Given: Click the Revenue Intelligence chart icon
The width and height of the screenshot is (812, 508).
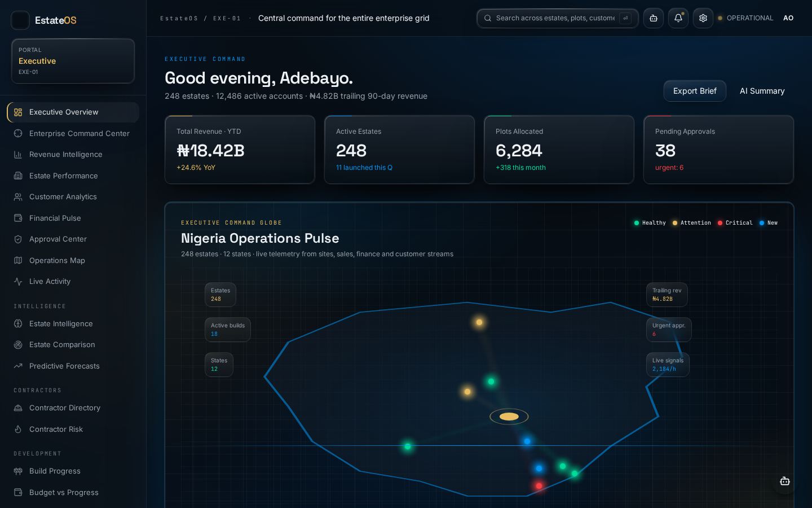Looking at the screenshot, I should pyautogui.click(x=18, y=155).
